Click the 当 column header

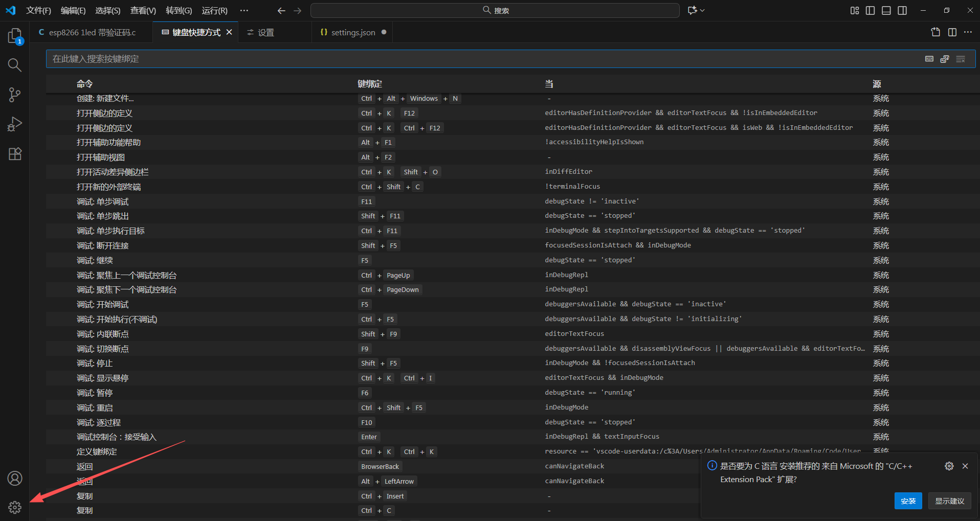(549, 84)
